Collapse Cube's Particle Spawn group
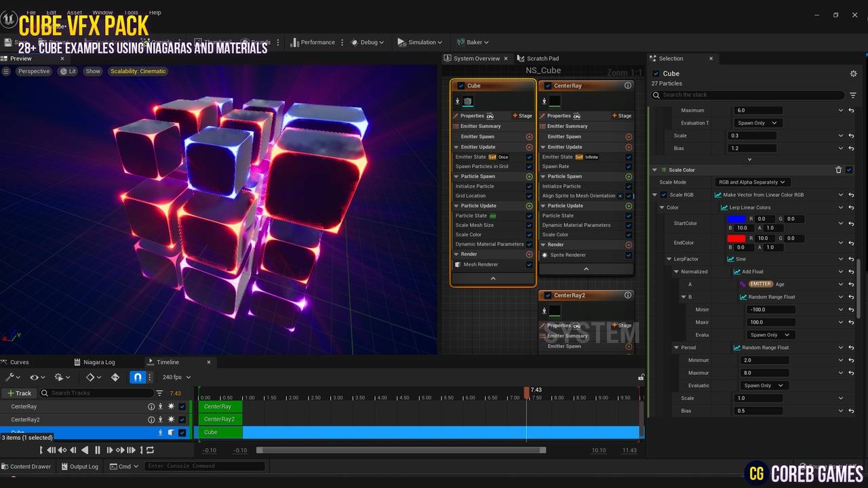The width and height of the screenshot is (868, 488). 456,176
